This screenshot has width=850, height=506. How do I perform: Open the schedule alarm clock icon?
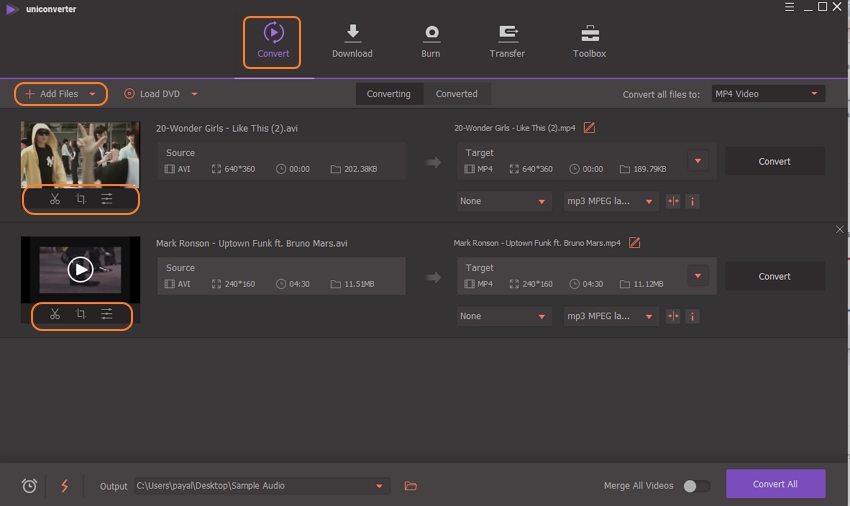point(30,486)
